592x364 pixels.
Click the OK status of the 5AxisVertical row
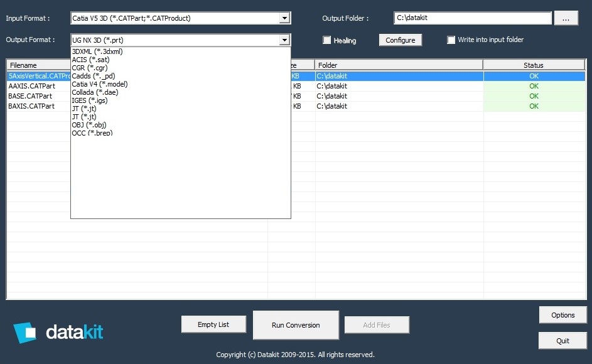(x=534, y=76)
